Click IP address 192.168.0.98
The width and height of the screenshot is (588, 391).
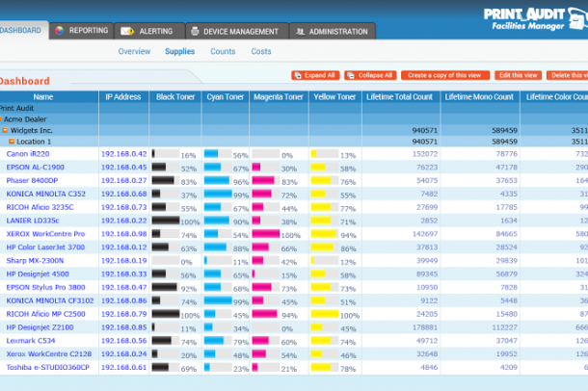pos(123,234)
